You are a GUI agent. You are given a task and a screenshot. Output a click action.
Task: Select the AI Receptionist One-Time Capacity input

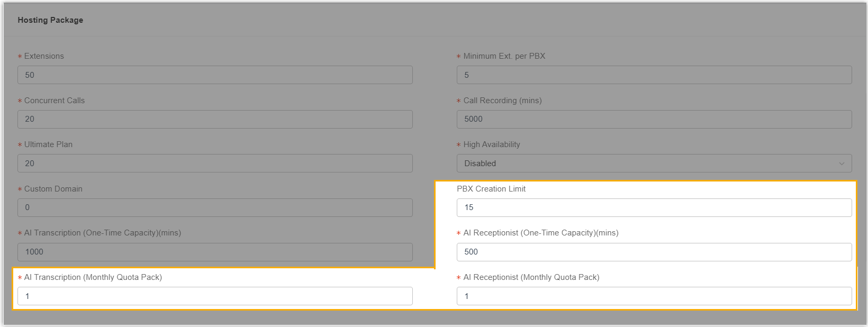click(x=654, y=252)
